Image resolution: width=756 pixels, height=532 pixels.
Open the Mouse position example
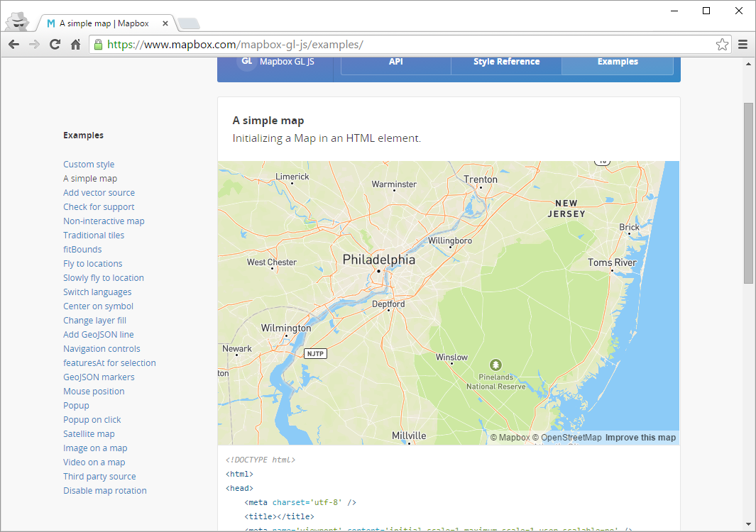94,392
